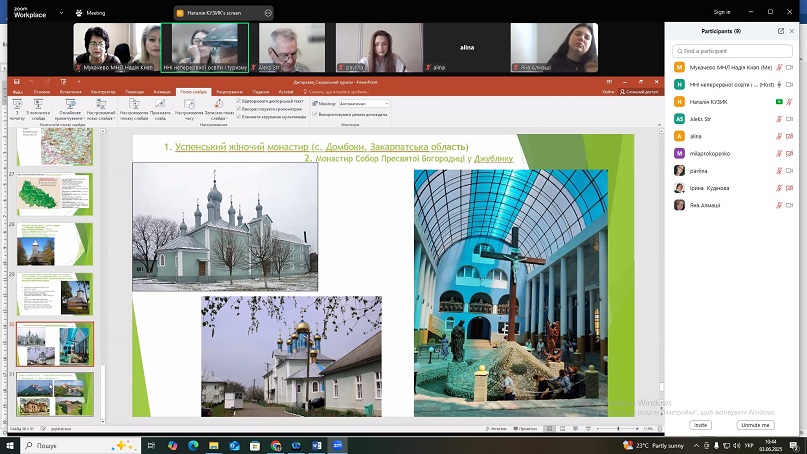This screenshot has height=454, width=807.
Task: Toggle the Use Presenter View checkbox
Action: [314, 114]
